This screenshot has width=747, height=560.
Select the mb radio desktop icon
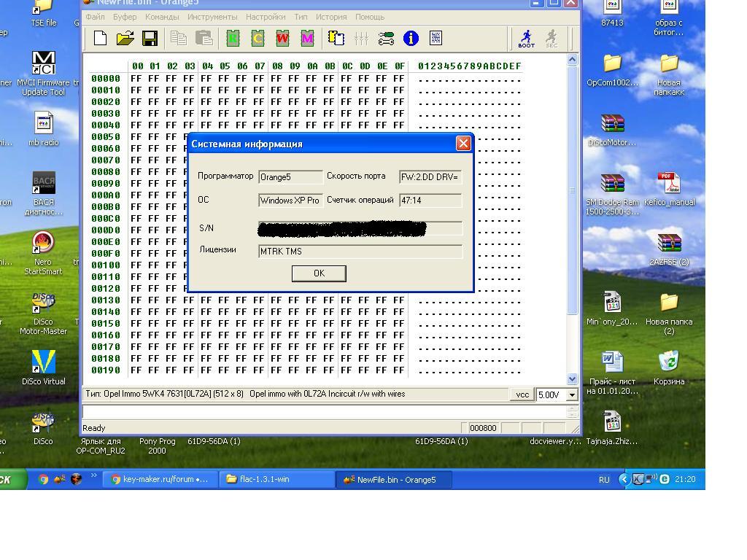pos(43,129)
